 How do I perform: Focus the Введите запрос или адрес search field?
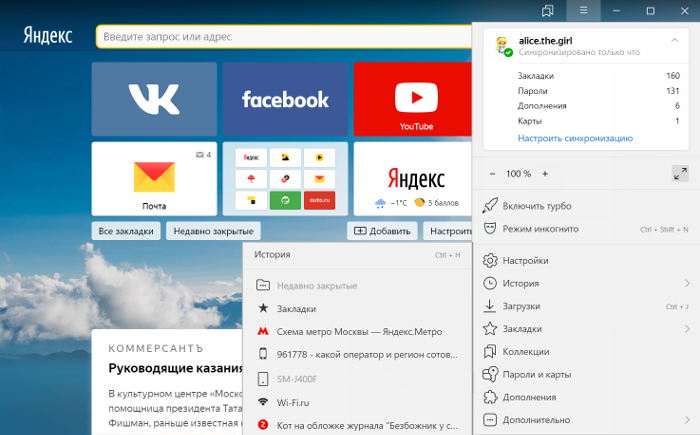[284, 37]
